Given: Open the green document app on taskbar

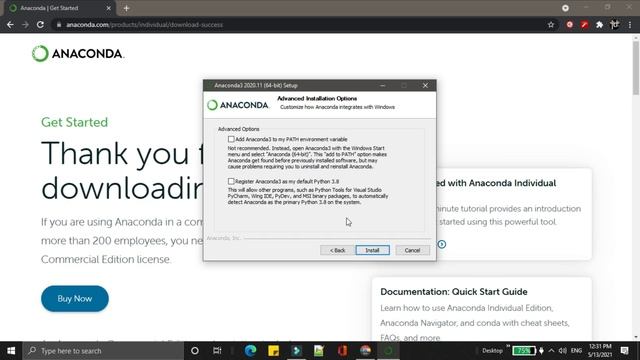Looking at the screenshot, I should click(319, 351).
